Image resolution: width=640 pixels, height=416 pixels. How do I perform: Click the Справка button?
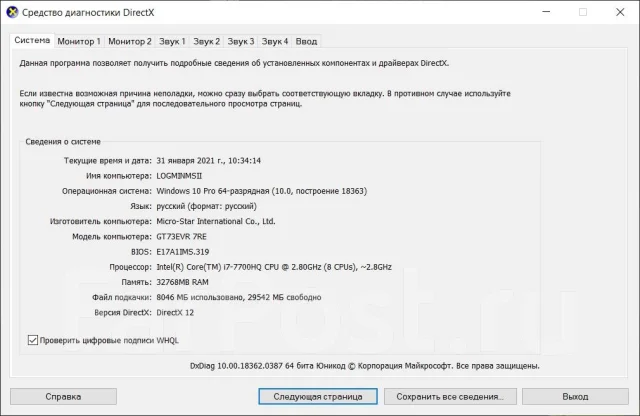(x=63, y=396)
